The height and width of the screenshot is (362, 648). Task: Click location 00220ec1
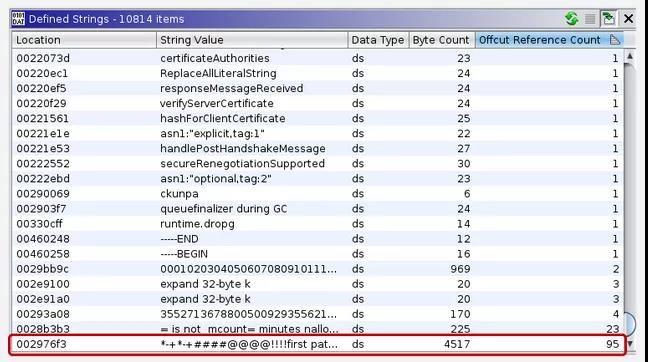coord(42,73)
